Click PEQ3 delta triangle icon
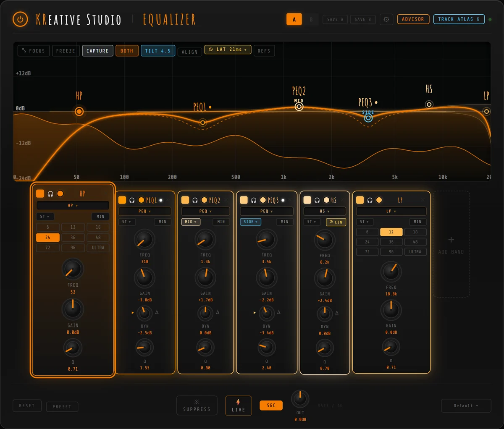This screenshot has width=504, height=429. (x=278, y=312)
